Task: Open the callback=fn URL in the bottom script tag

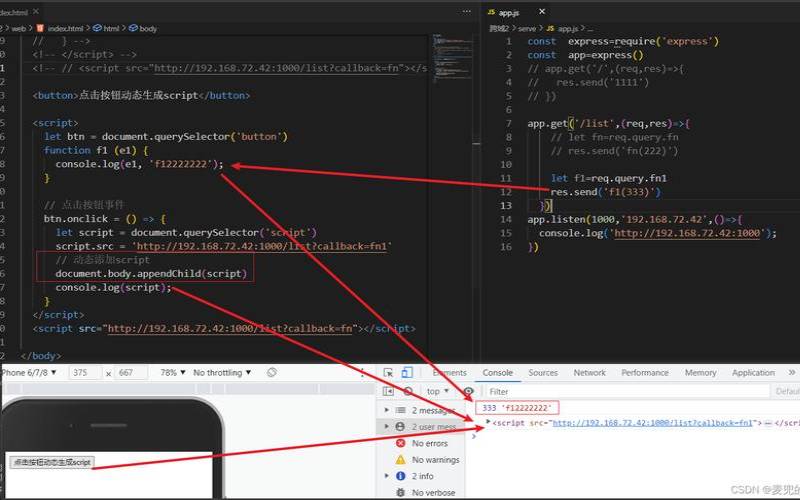Action: [x=230, y=329]
